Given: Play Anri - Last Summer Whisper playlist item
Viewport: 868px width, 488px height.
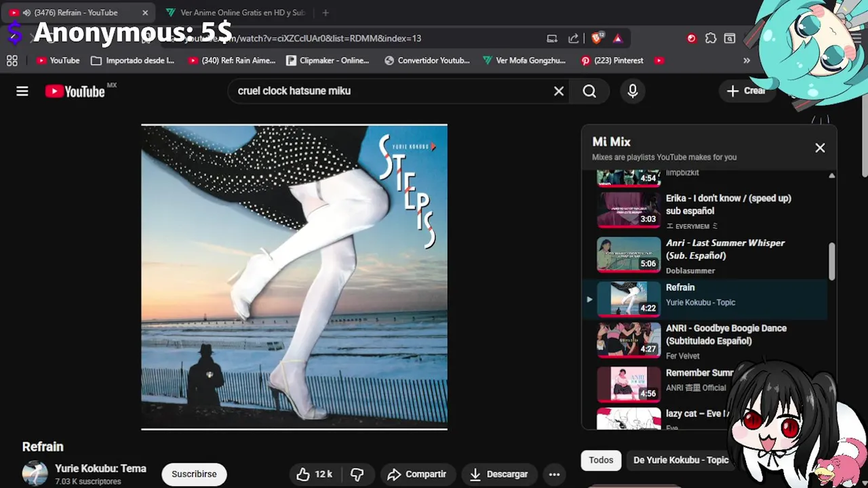Looking at the screenshot, I should click(705, 256).
